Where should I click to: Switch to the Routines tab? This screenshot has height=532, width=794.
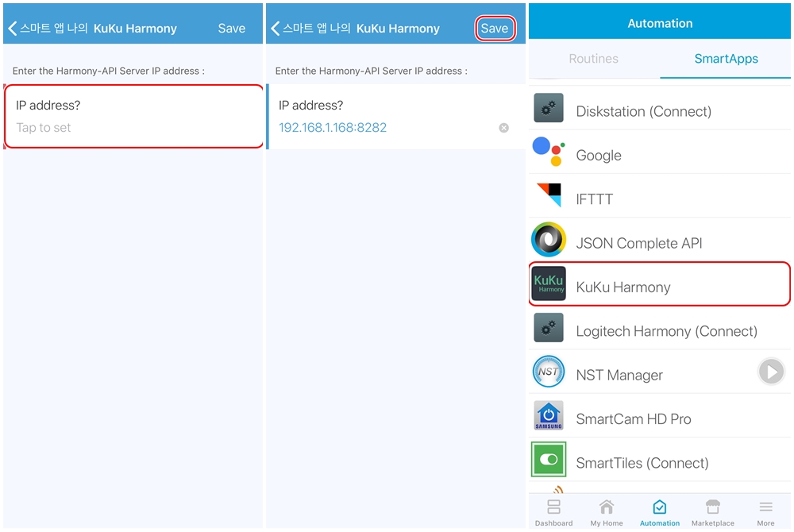(x=593, y=59)
